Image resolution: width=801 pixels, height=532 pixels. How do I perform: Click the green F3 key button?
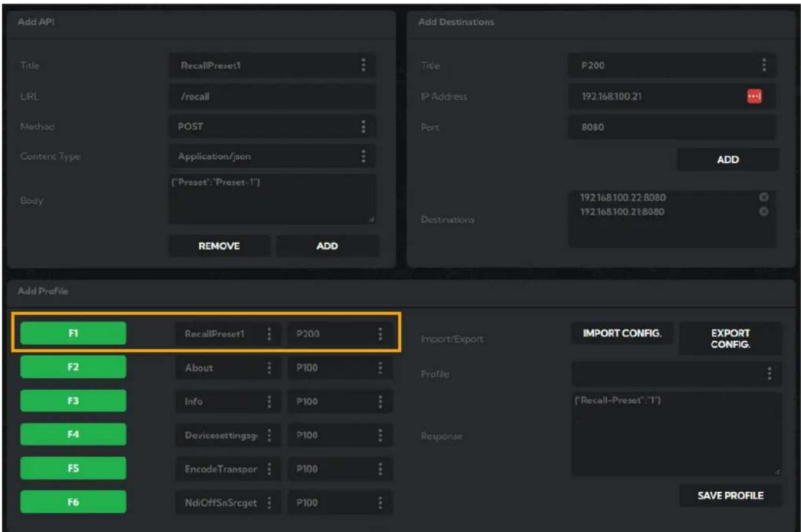[73, 401]
